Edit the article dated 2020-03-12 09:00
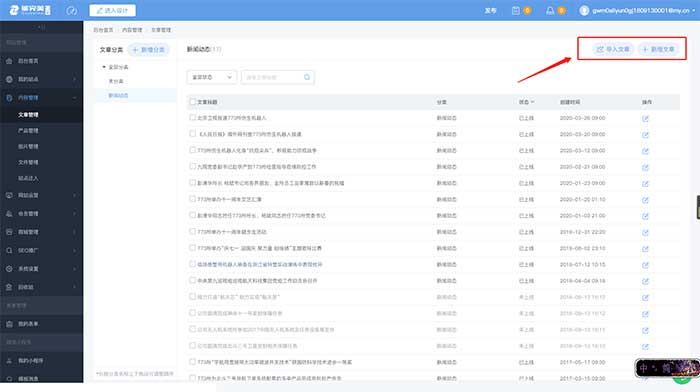Viewport: 700px width, 392px height. (645, 151)
